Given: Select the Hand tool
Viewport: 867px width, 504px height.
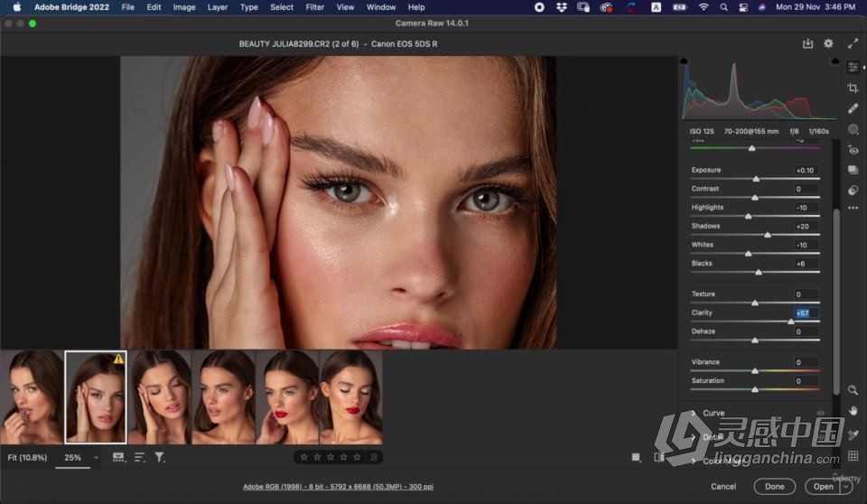Looking at the screenshot, I should (x=853, y=411).
